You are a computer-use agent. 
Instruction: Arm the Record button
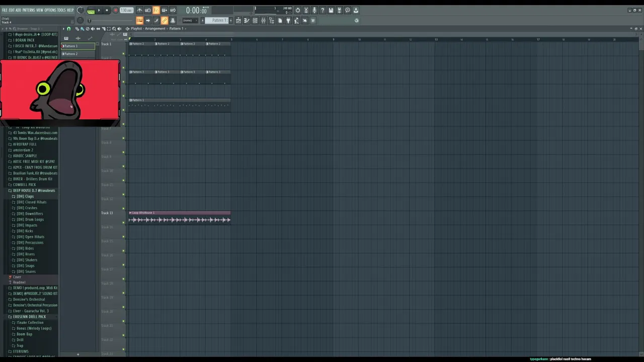click(x=115, y=10)
